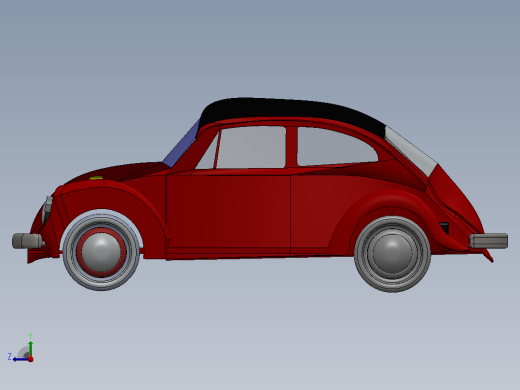Click the blue Z axis arrow of the triad
520x390 pixels.
(x=20, y=359)
